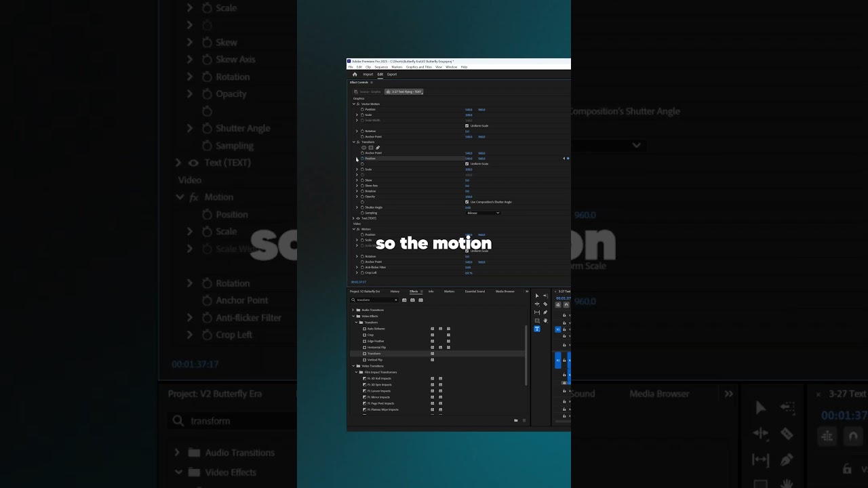Create 4-point polygon mask under Transform effect
Screen dimensions: 868x488
(371, 148)
